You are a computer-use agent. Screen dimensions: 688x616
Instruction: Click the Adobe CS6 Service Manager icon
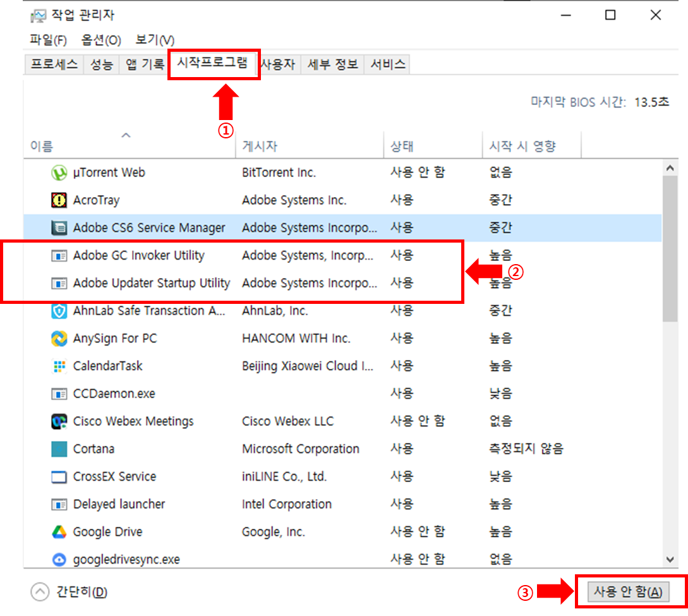[x=59, y=227]
